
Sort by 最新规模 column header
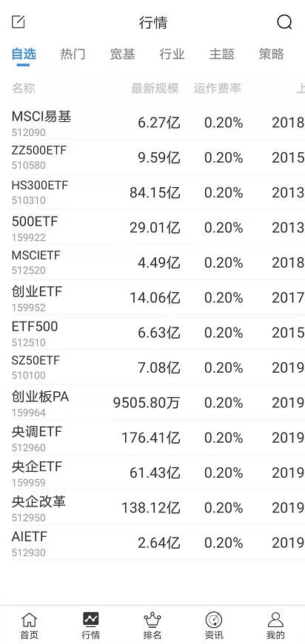(x=155, y=88)
